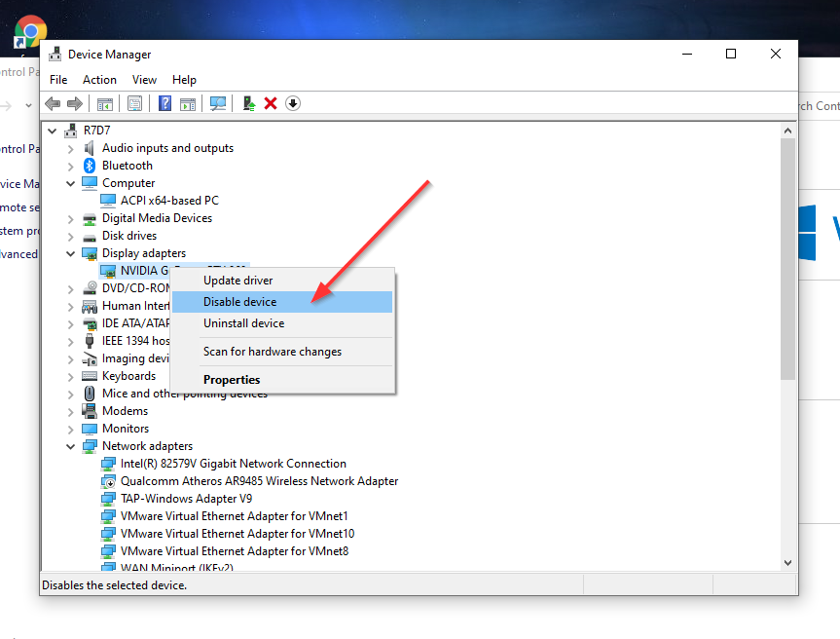Click the Imaging devices category icon
Image resolution: width=840 pixels, height=639 pixels.
[90, 358]
